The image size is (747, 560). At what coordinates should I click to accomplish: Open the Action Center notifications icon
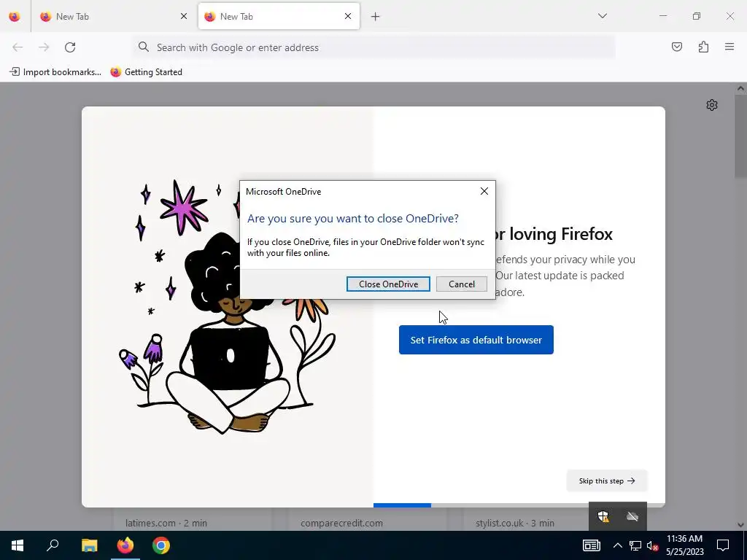point(723,545)
